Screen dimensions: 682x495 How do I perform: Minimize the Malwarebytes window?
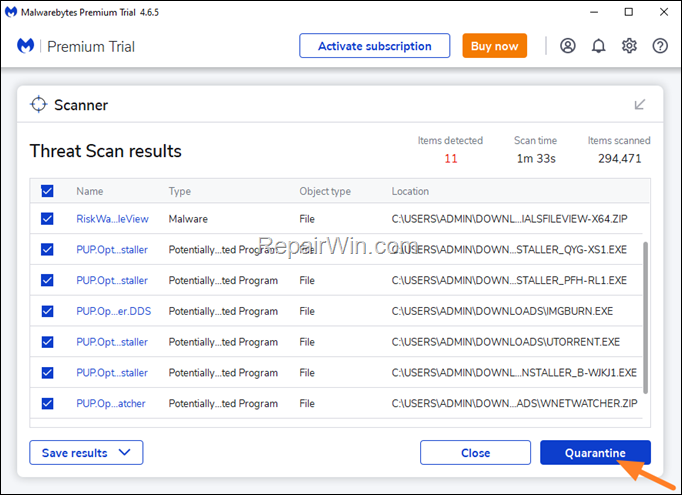coord(594,12)
